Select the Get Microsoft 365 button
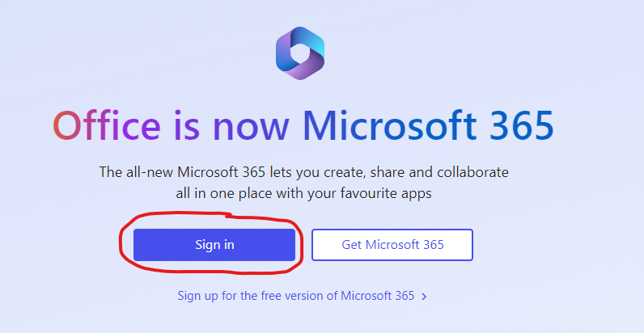This screenshot has width=644, height=333. click(x=392, y=245)
